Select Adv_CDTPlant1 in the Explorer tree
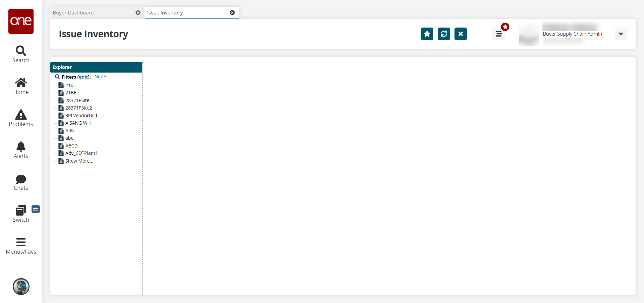The width and height of the screenshot is (644, 303). tap(82, 153)
